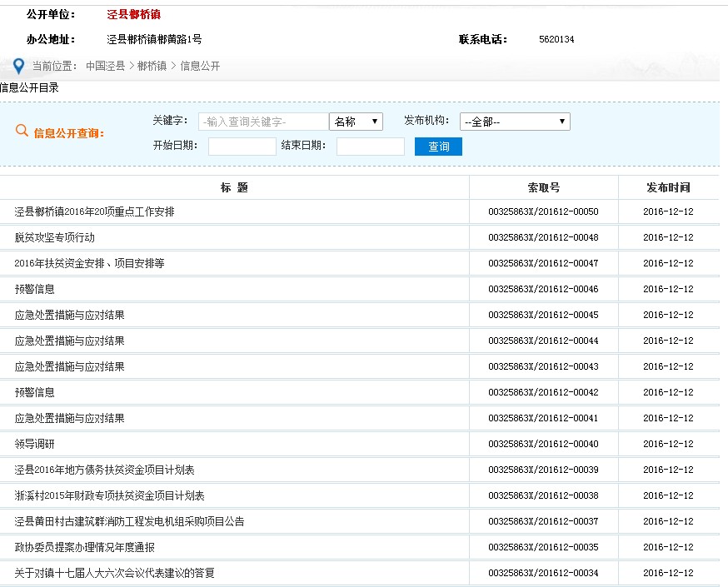The image size is (728, 587).
Task: Click index number 00325863X/201612-00034
Action: coord(544,573)
